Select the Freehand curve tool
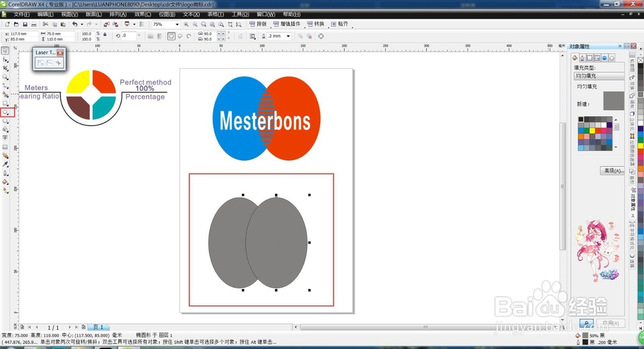 pos(5,86)
